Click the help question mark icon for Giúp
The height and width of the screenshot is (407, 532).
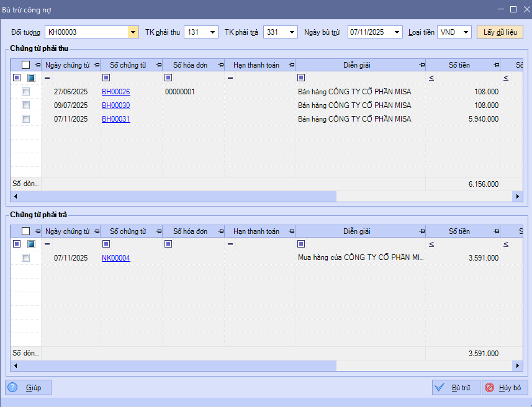12,388
